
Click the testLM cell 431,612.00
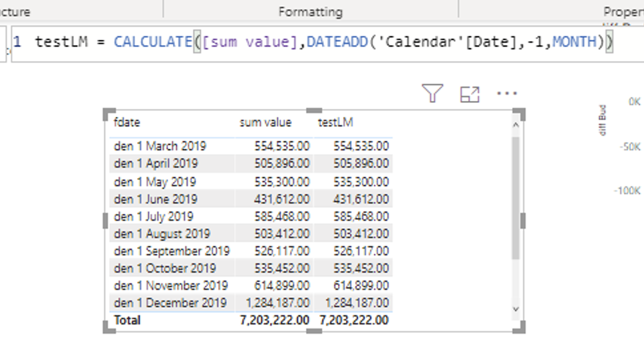[x=361, y=199]
